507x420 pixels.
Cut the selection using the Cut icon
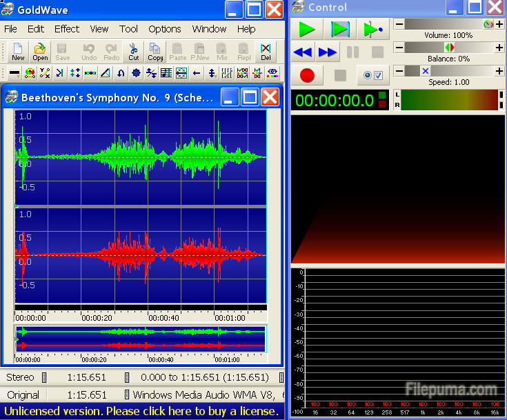click(133, 52)
